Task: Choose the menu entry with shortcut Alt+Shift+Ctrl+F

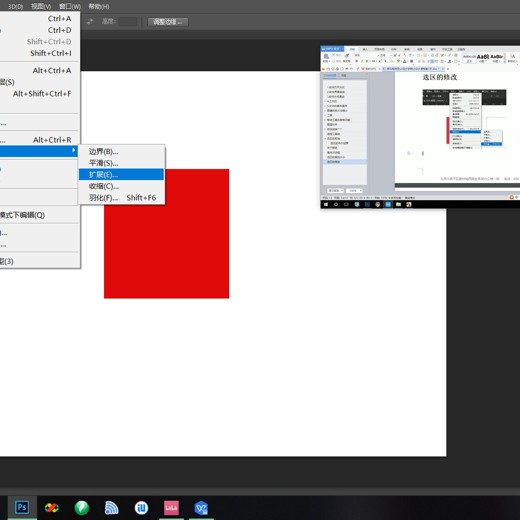Action: pyautogui.click(x=39, y=94)
